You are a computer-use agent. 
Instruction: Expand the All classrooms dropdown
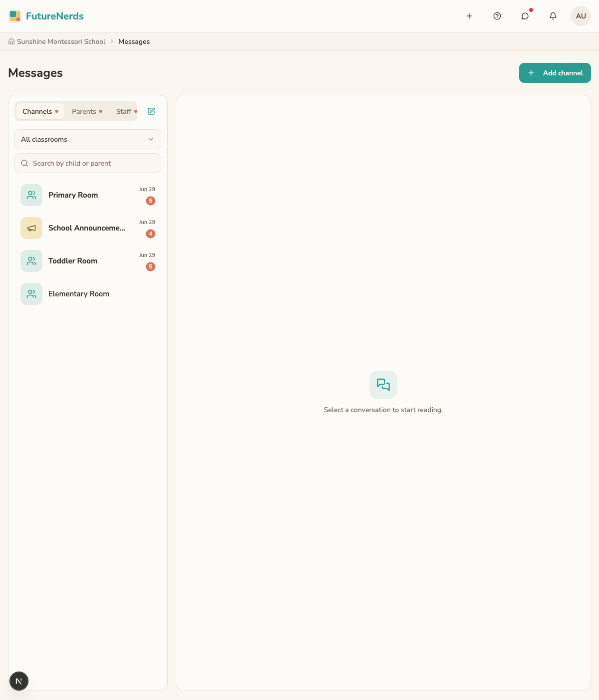(88, 139)
